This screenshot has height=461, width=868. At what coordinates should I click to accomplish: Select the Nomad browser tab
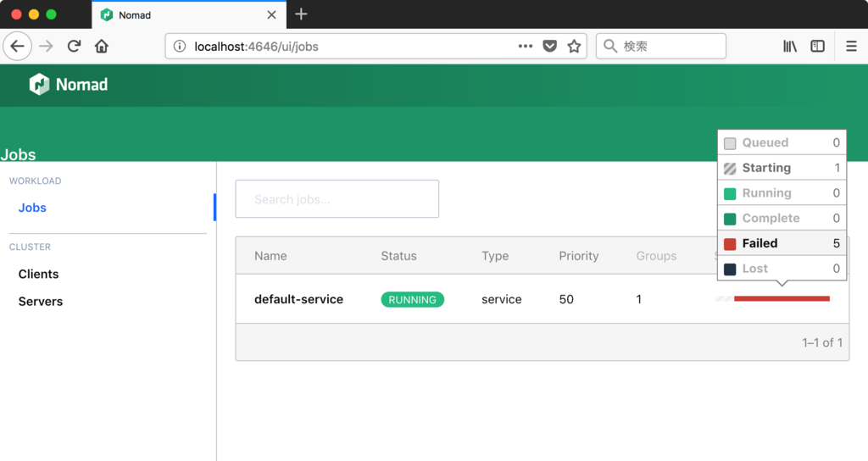point(189,15)
